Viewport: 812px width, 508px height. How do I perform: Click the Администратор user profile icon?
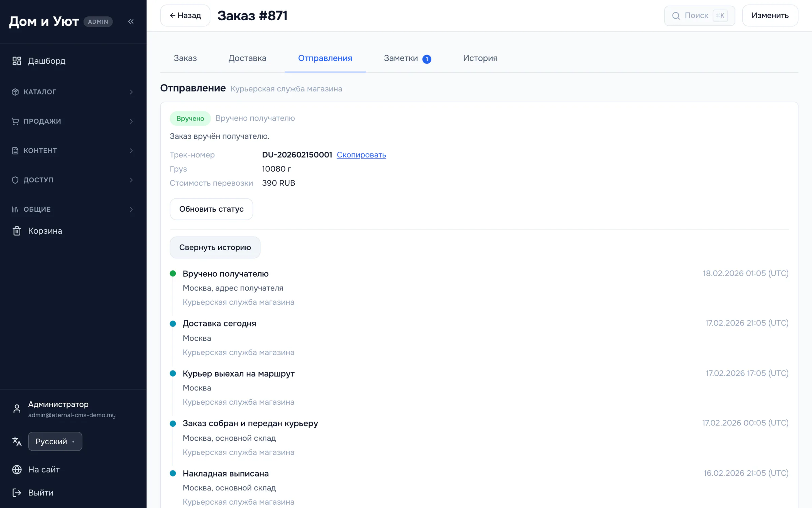click(x=17, y=409)
